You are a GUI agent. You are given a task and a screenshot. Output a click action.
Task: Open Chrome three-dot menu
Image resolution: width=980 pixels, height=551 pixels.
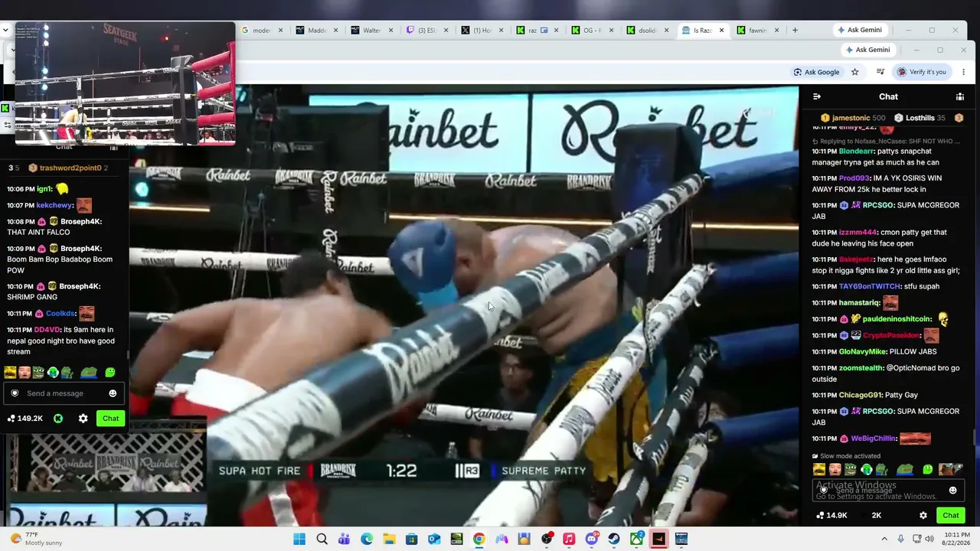(964, 72)
